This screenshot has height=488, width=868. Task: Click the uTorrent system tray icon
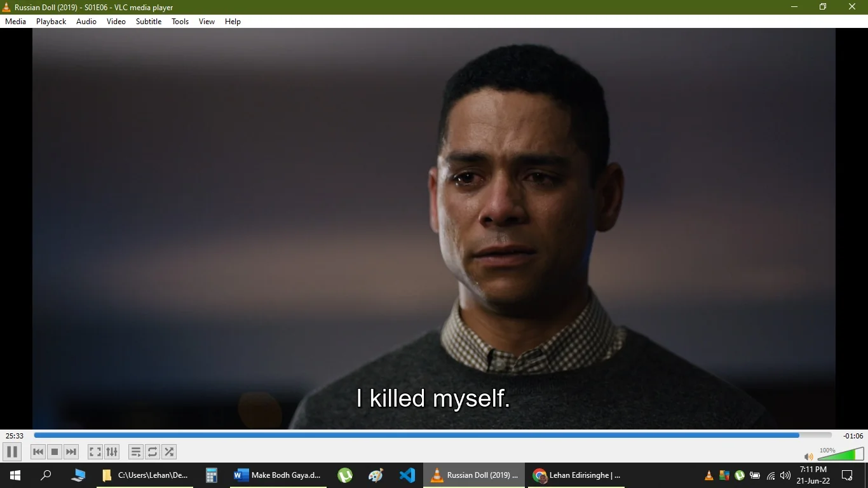click(740, 475)
